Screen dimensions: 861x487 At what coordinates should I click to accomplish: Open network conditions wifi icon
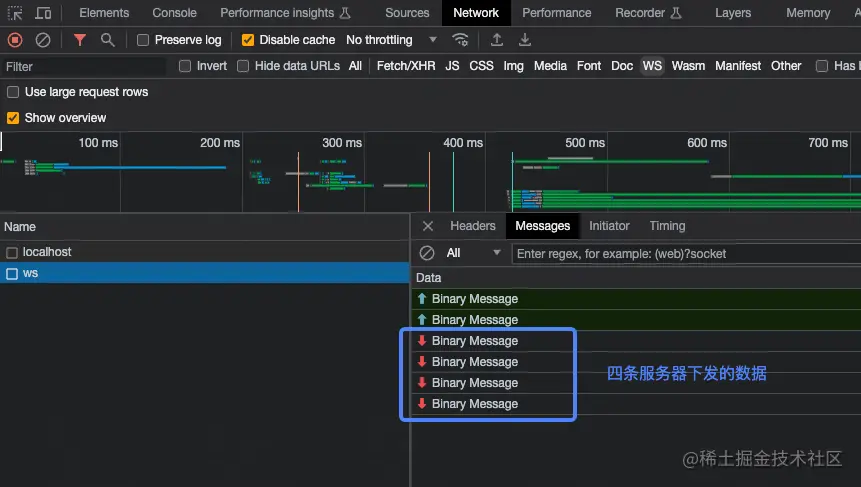tap(460, 40)
